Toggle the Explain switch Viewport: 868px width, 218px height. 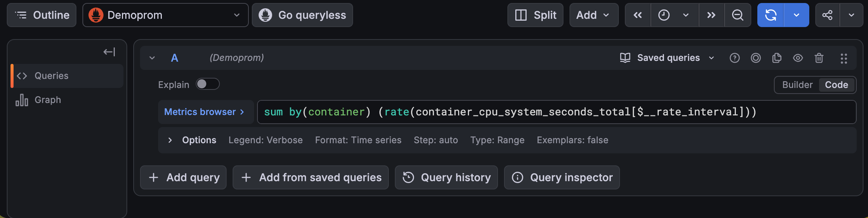point(208,84)
